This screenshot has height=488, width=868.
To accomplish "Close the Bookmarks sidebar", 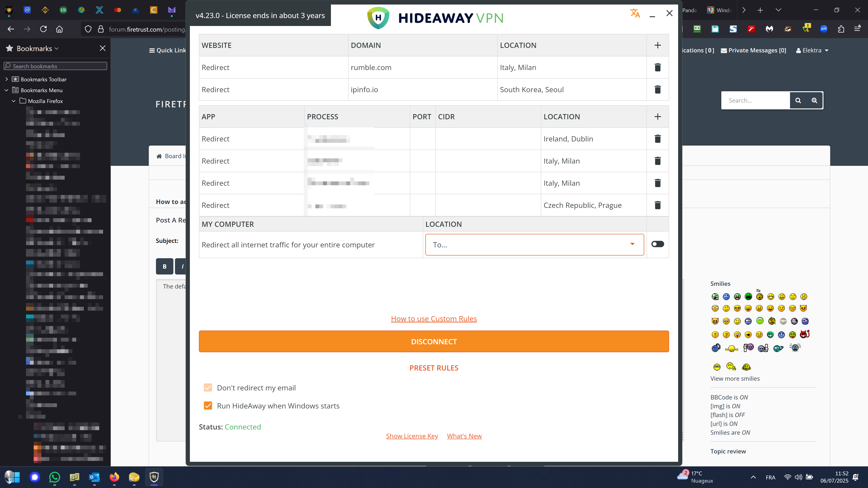I will point(102,48).
